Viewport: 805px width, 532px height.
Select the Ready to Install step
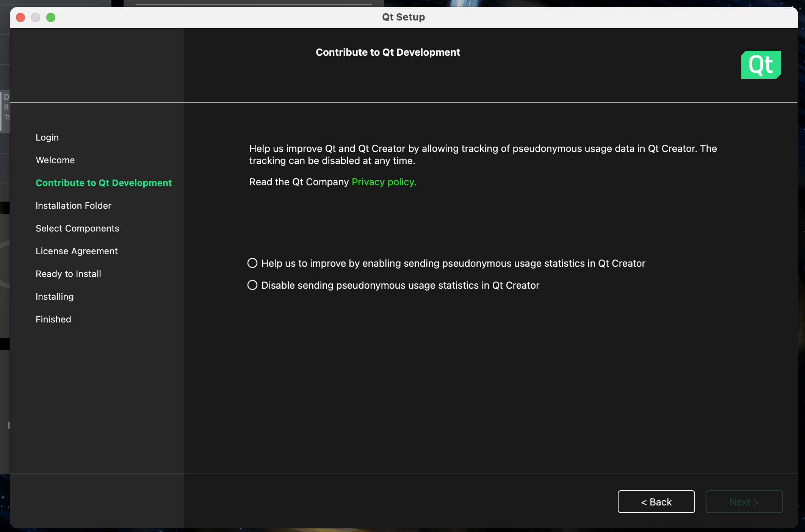point(68,274)
